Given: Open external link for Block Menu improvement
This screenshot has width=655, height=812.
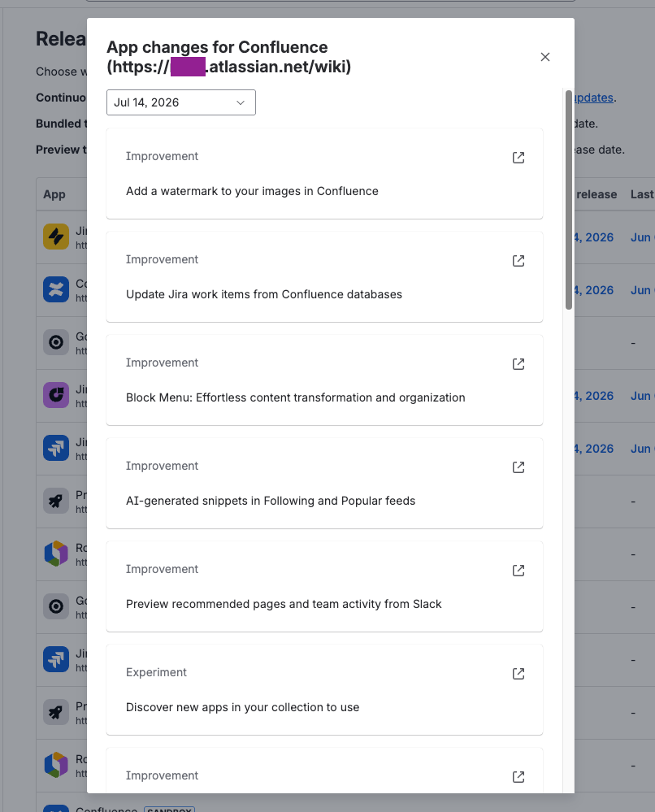Looking at the screenshot, I should click(x=518, y=364).
